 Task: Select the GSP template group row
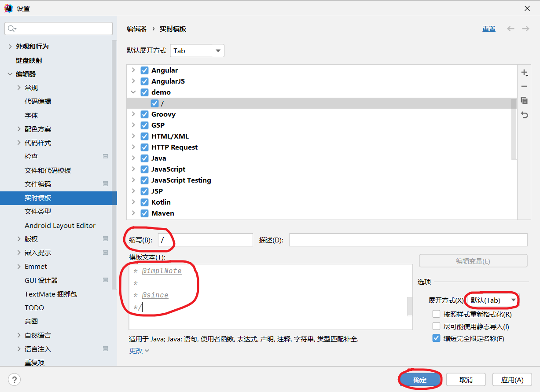tap(322, 125)
